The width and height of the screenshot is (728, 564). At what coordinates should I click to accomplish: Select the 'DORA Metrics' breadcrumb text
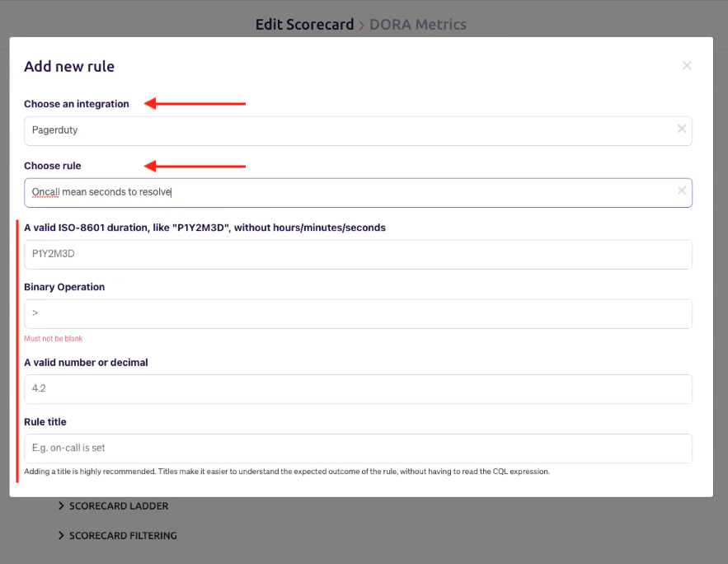(417, 24)
